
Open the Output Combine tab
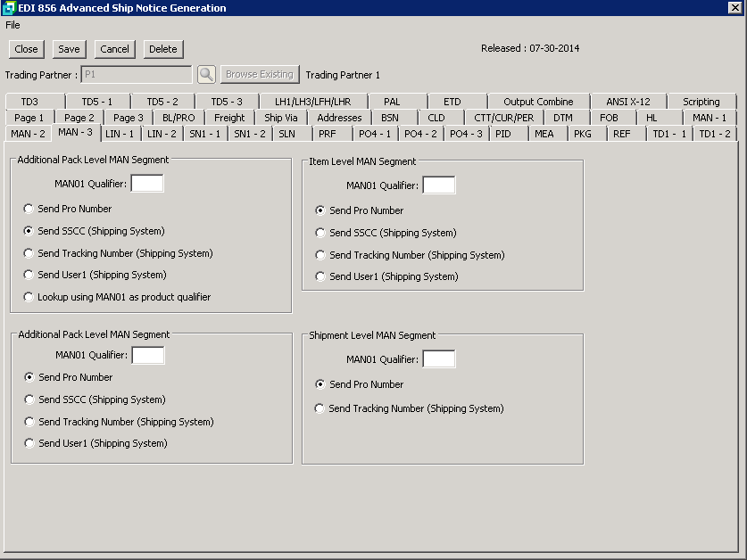coord(537,102)
